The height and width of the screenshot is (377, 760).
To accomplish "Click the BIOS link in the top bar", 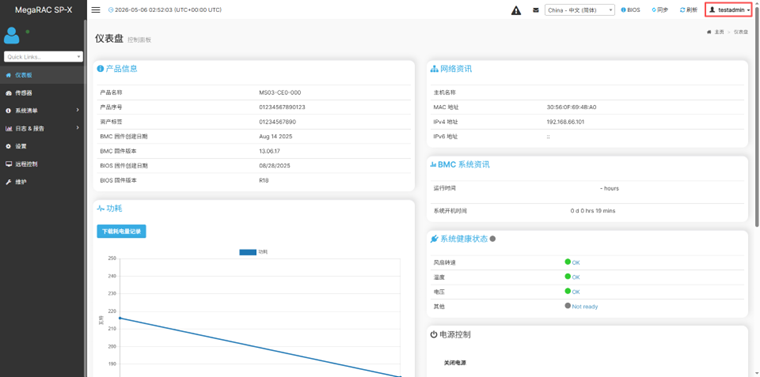I will tap(631, 10).
